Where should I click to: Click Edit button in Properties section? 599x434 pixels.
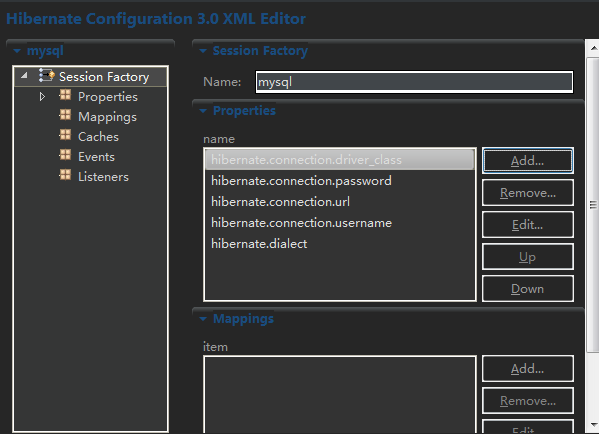coord(528,225)
